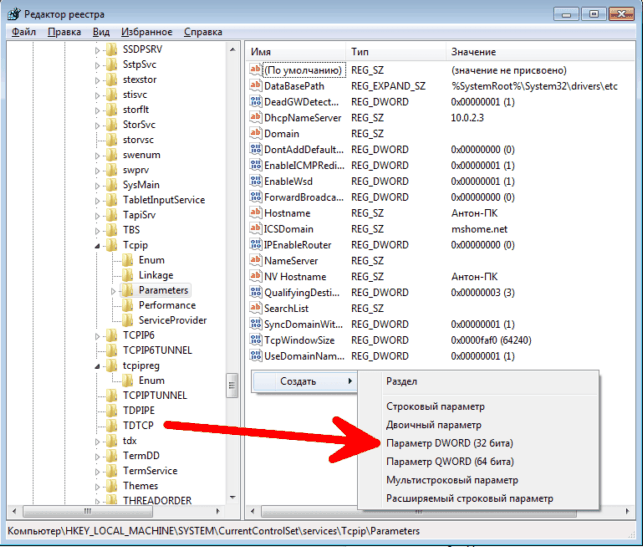Click tree pane horizontal scroll-right arrow
This screenshot has height=547, width=643.
(x=217, y=511)
